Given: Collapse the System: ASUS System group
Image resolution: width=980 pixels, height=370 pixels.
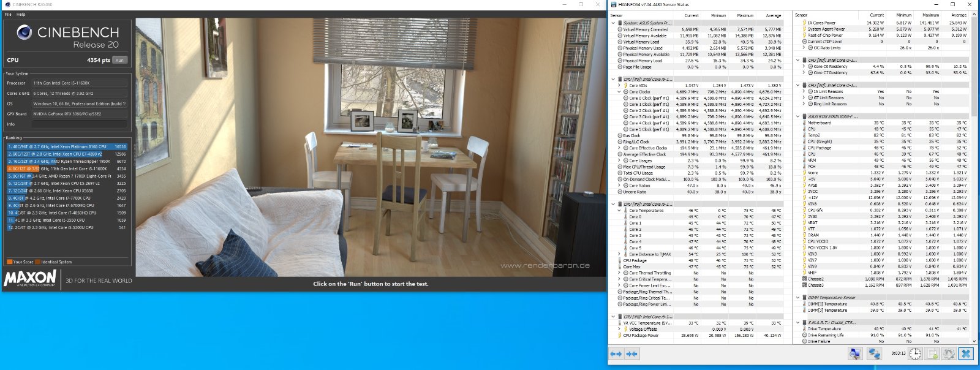Looking at the screenshot, I should [613, 23].
